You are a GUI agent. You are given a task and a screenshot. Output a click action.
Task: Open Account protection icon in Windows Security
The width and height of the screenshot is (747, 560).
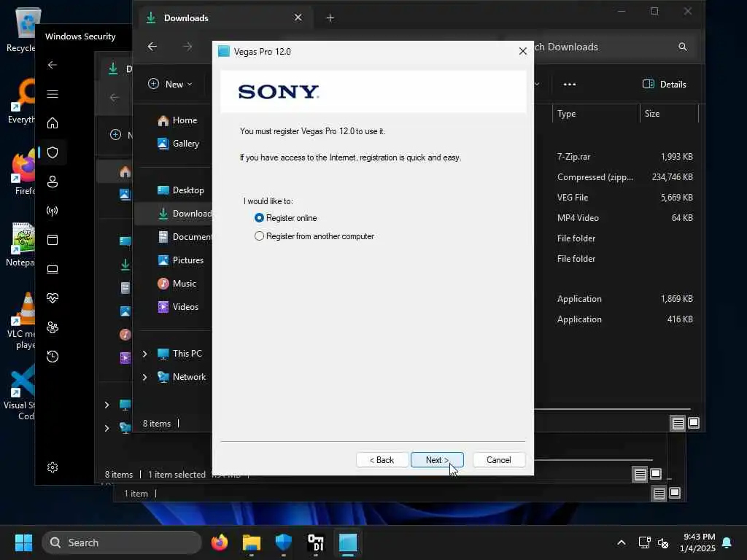(x=53, y=182)
